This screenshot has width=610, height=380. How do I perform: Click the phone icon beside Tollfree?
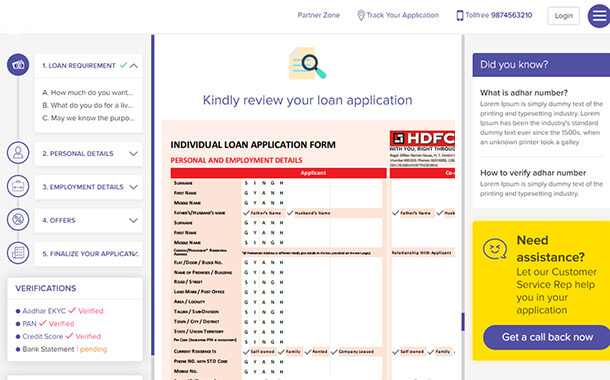pos(459,16)
